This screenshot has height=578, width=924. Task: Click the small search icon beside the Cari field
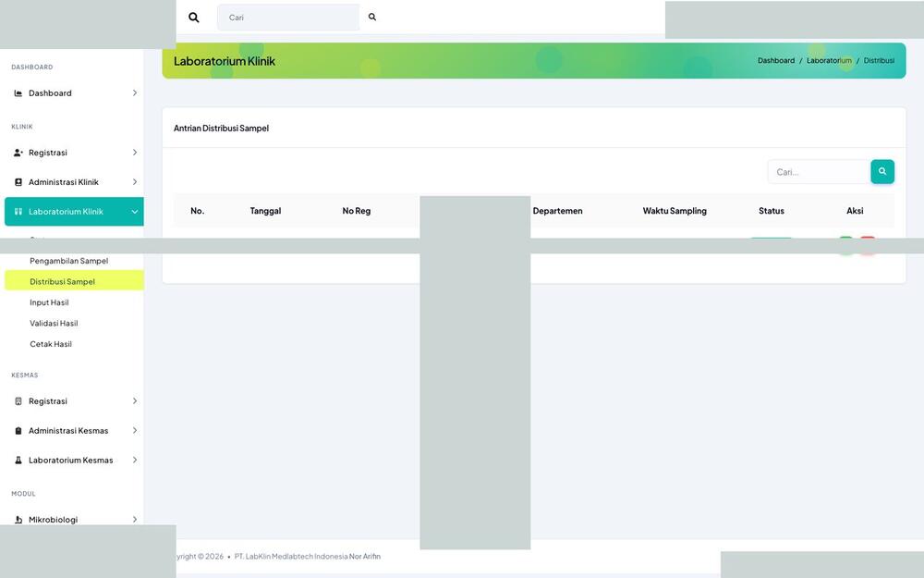coord(372,17)
